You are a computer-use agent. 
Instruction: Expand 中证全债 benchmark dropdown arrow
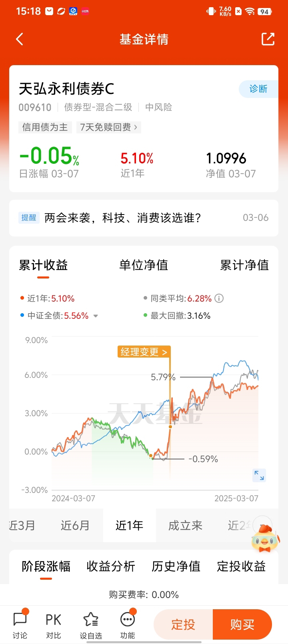coord(96,316)
